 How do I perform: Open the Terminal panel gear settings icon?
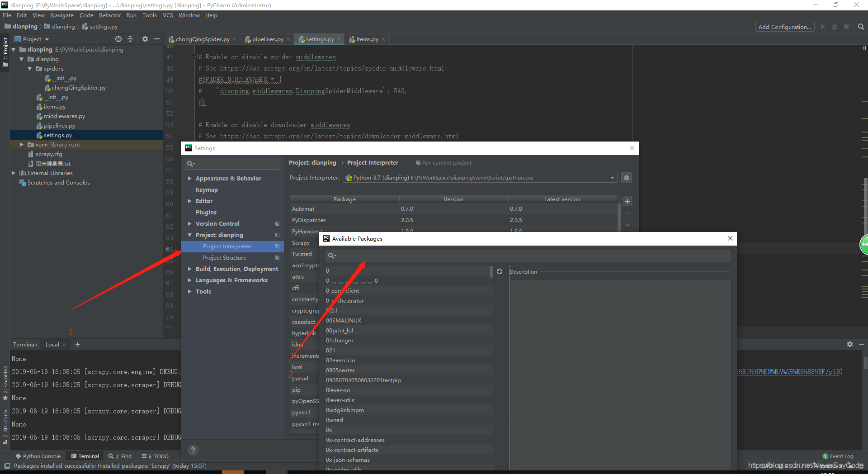click(850, 344)
